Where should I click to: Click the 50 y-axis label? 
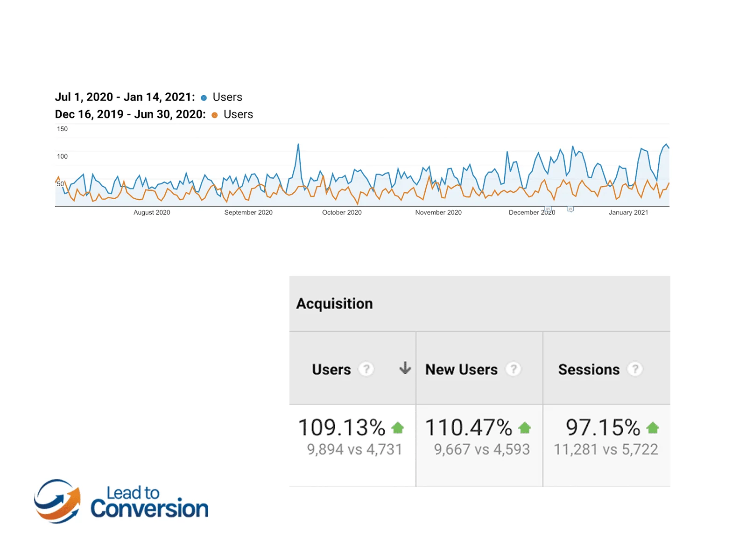click(x=60, y=184)
